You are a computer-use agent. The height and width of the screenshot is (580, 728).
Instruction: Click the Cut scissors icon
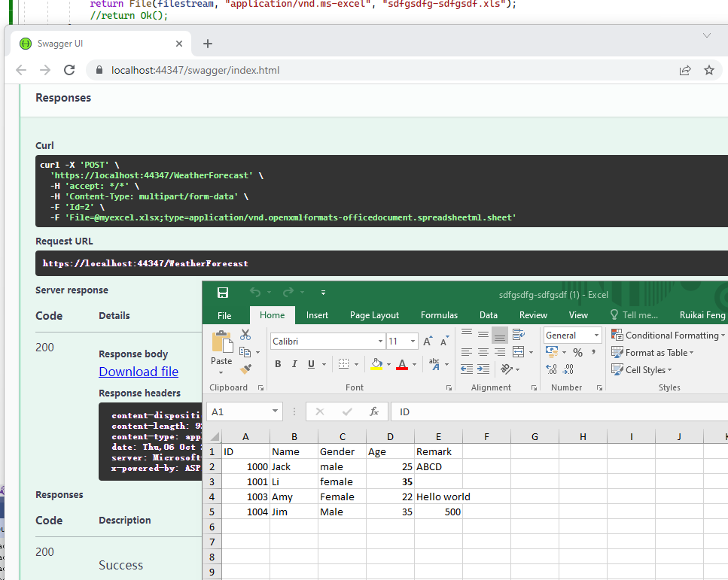(x=245, y=335)
